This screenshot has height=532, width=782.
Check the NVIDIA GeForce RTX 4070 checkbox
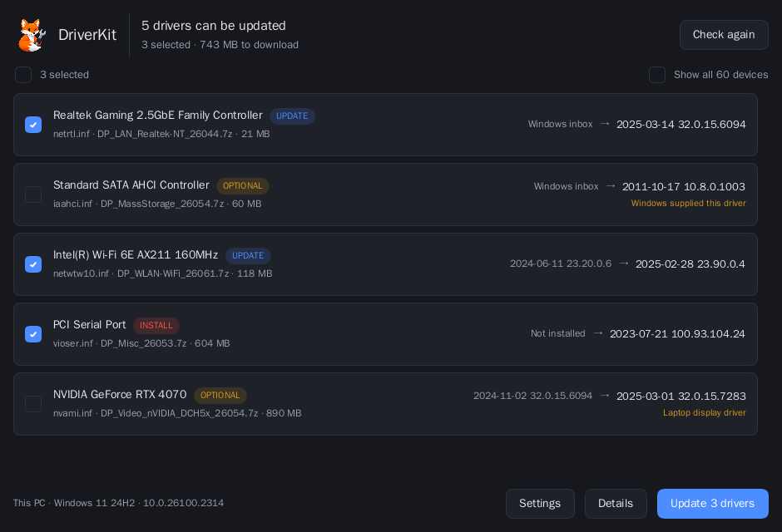(x=33, y=403)
